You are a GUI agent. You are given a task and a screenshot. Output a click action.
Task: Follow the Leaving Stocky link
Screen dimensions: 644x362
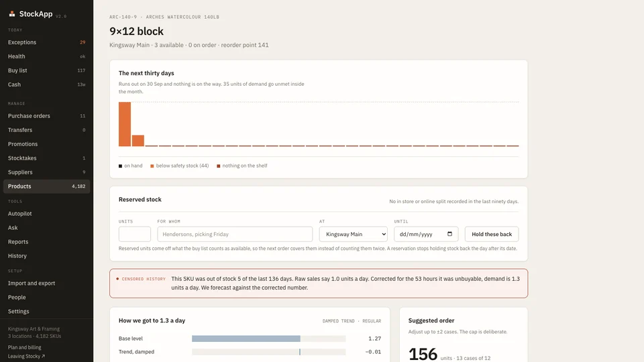[26, 356]
